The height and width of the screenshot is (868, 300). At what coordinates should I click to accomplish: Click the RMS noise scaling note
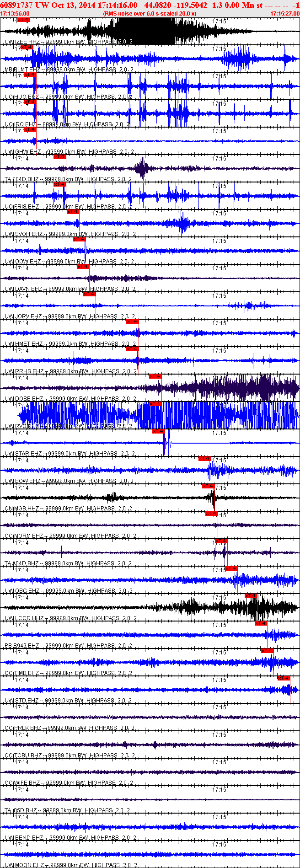point(150,14)
